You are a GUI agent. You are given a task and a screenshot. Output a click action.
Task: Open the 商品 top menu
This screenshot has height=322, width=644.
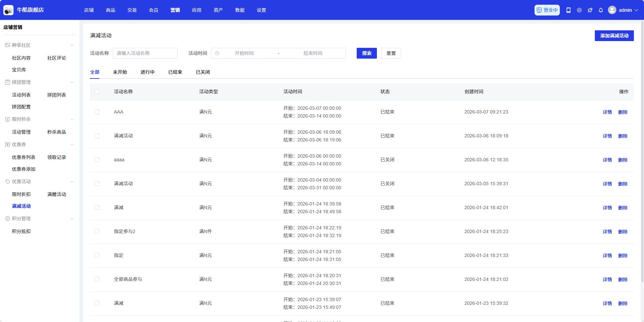(110, 10)
